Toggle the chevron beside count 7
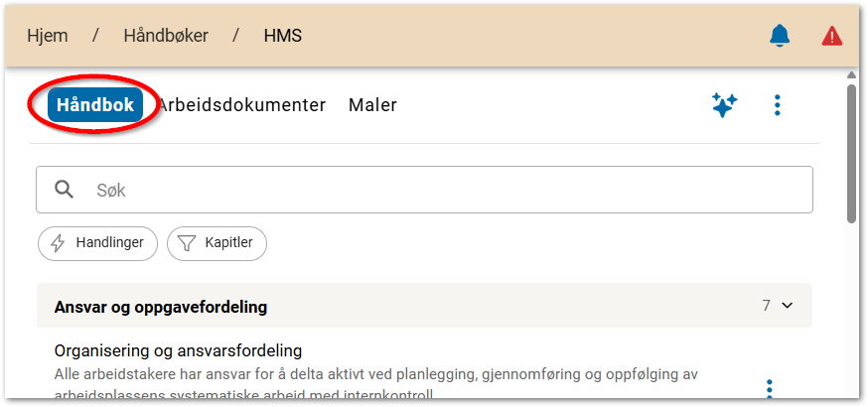 click(x=788, y=306)
